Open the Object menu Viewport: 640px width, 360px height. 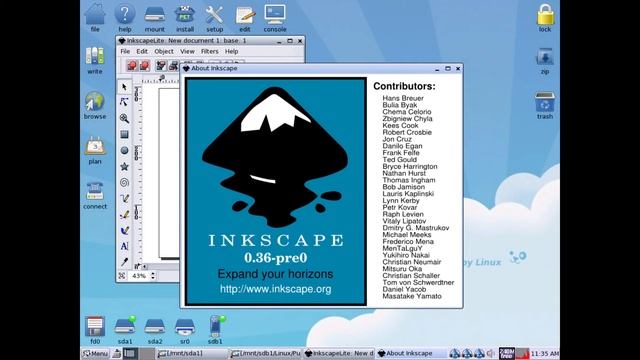pos(164,51)
